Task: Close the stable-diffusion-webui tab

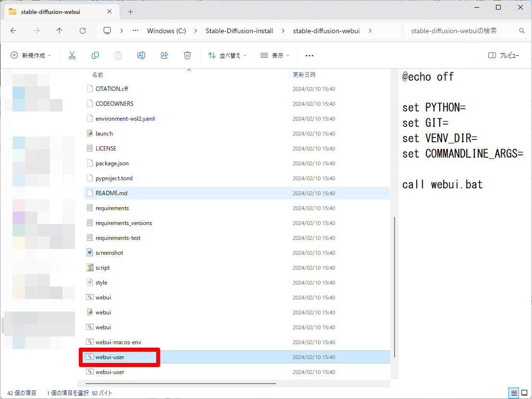Action: pyautogui.click(x=109, y=12)
